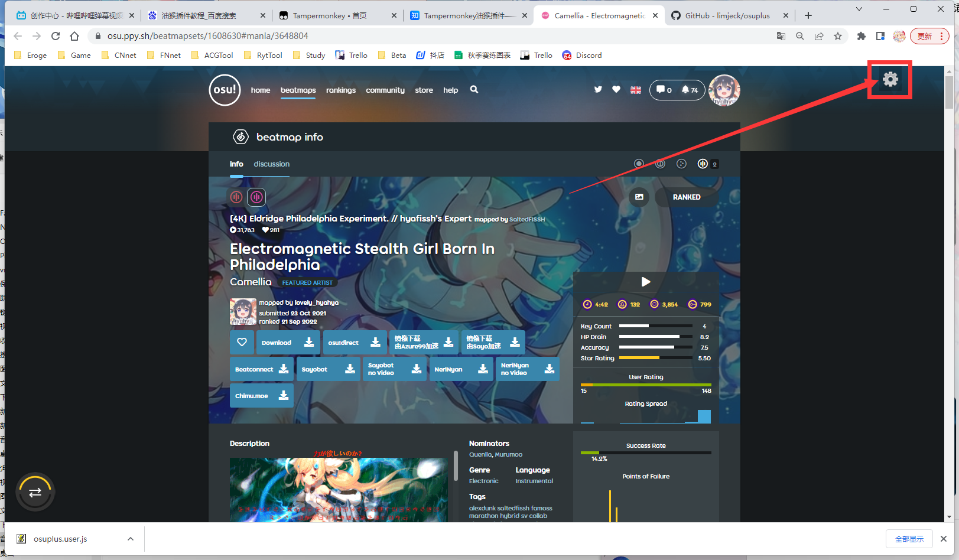
Task: Select the catch mode filter icon
Action: coord(681,164)
